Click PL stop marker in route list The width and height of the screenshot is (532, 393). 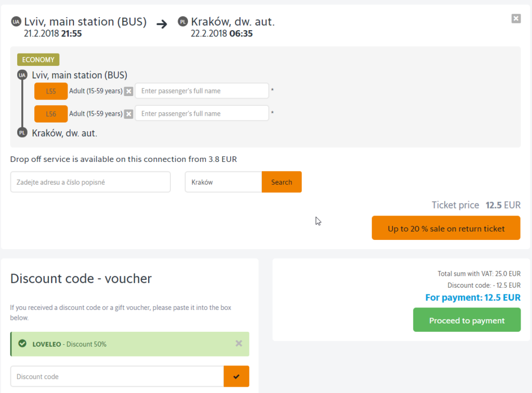tap(22, 132)
